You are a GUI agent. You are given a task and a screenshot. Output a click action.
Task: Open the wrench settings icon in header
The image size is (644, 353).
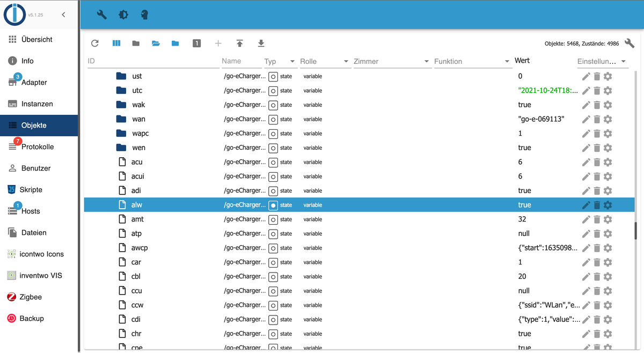[x=101, y=14]
